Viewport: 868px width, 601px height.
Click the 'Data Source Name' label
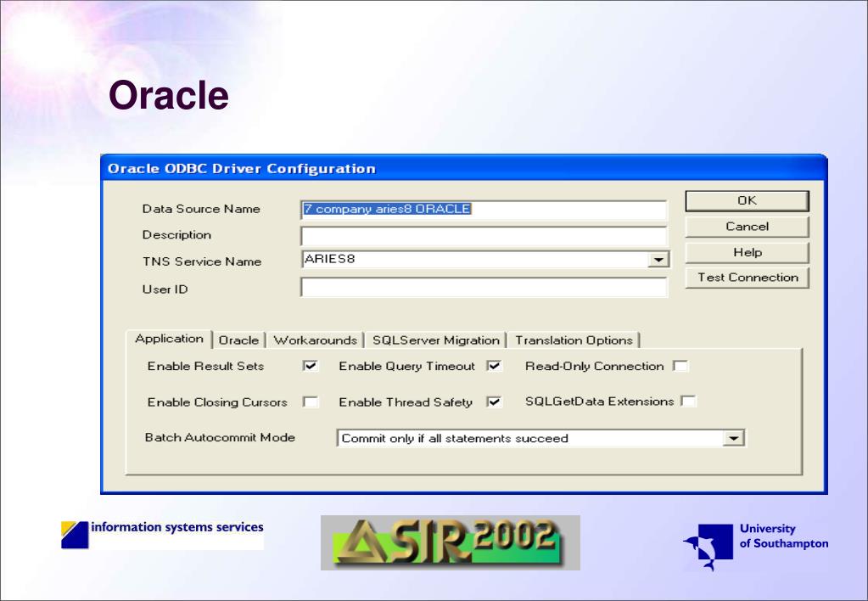coord(201,209)
